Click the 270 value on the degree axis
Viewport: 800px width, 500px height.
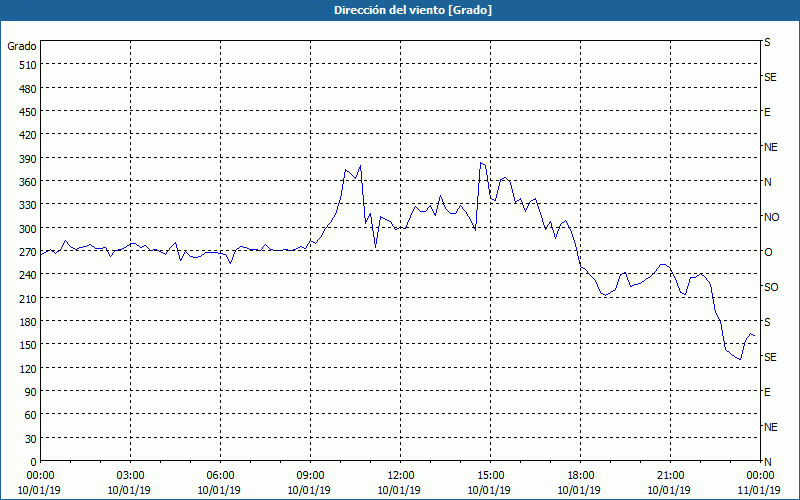[28, 252]
